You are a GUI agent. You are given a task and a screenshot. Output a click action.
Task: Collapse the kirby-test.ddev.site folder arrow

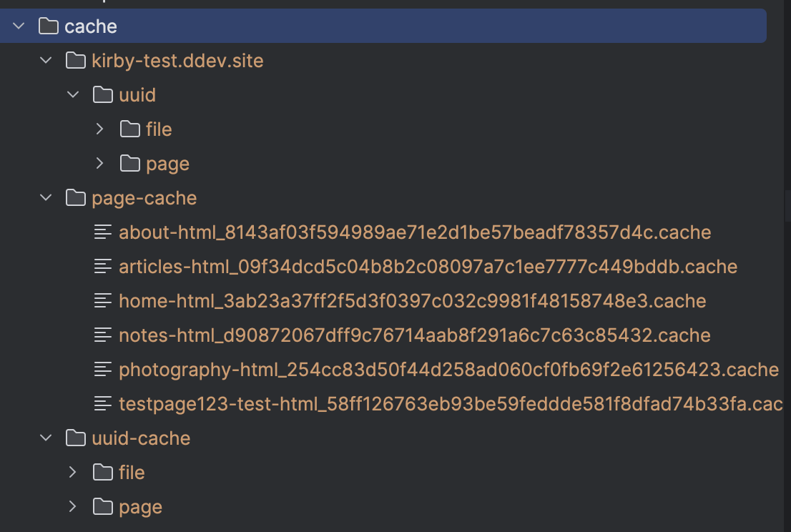46,61
